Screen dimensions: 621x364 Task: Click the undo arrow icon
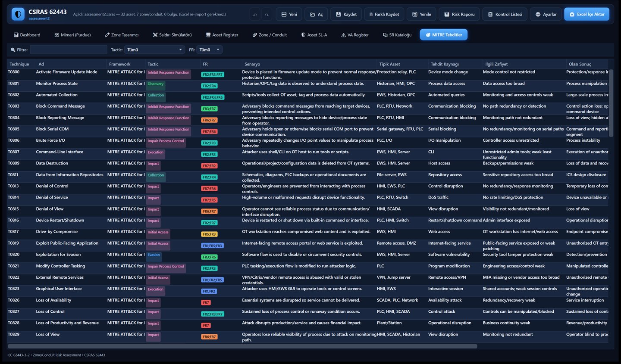255,14
